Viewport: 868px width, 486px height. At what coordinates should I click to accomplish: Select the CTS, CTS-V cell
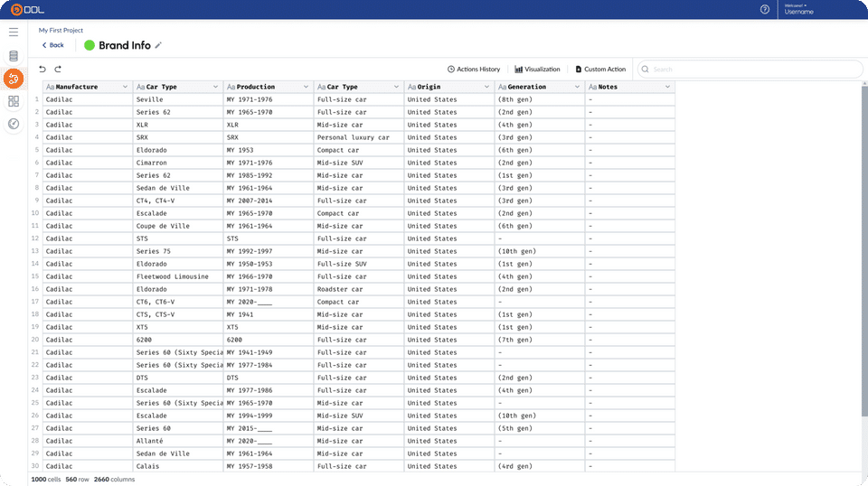178,314
